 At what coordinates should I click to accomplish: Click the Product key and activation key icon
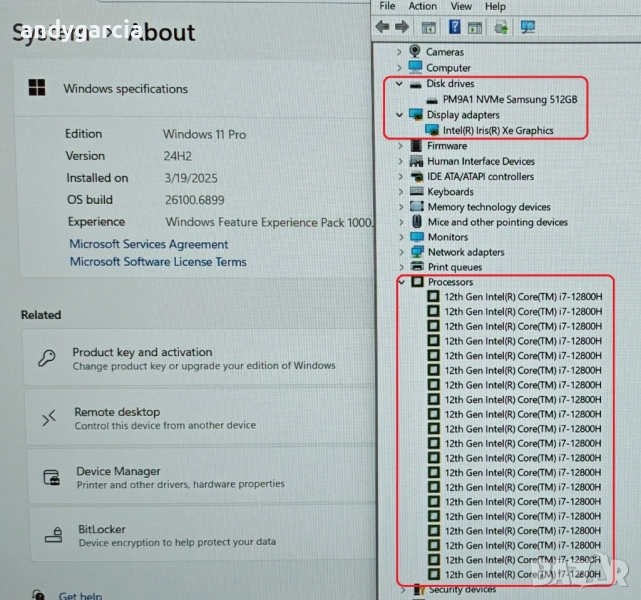(x=47, y=358)
